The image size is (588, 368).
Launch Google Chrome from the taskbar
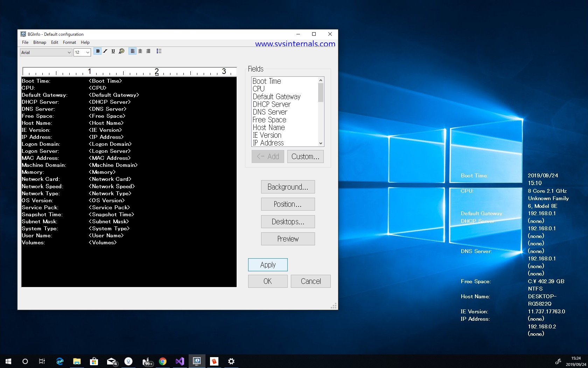tap(163, 361)
